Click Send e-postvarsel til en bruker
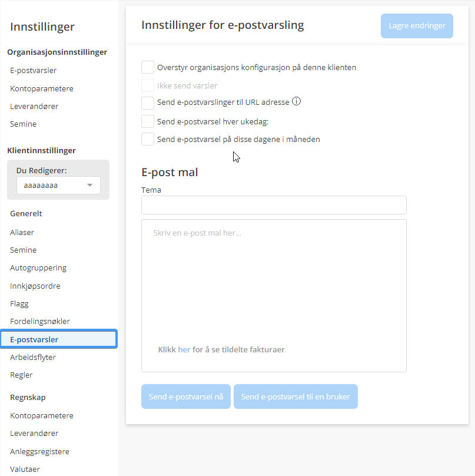Image resolution: width=475 pixels, height=476 pixels. click(x=295, y=396)
